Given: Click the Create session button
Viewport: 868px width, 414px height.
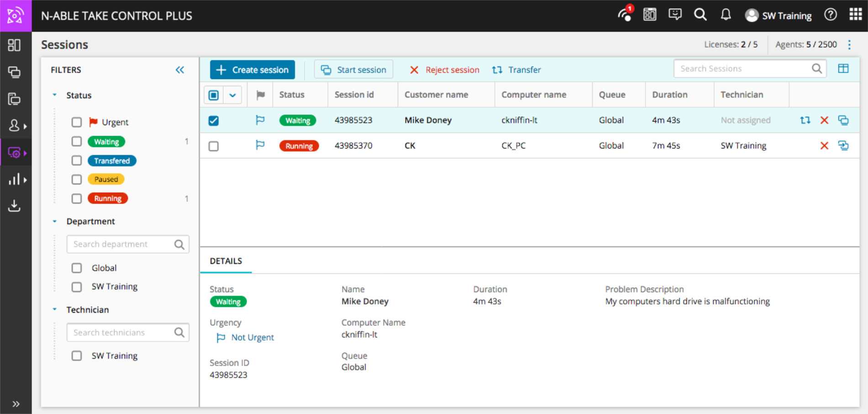Looking at the screenshot, I should click(x=253, y=70).
